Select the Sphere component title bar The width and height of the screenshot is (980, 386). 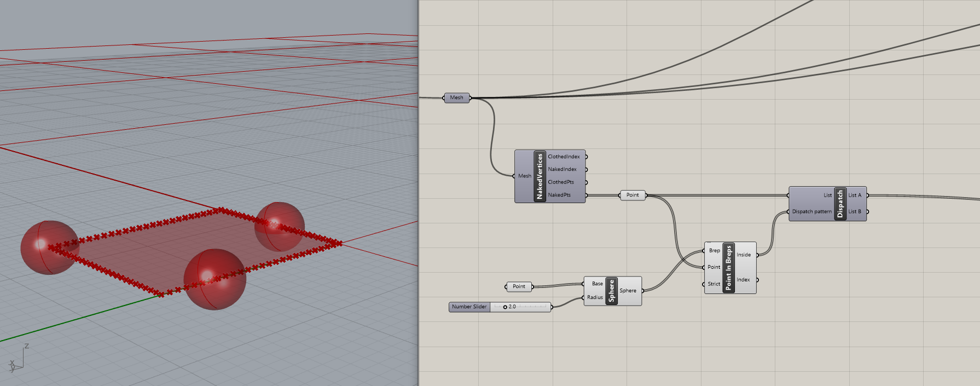point(612,291)
